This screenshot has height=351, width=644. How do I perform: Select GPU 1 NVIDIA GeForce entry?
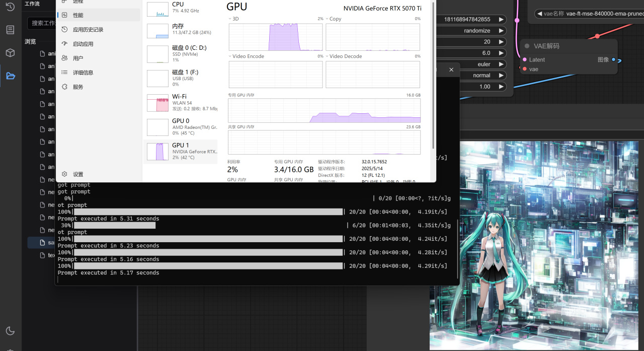[x=181, y=151]
